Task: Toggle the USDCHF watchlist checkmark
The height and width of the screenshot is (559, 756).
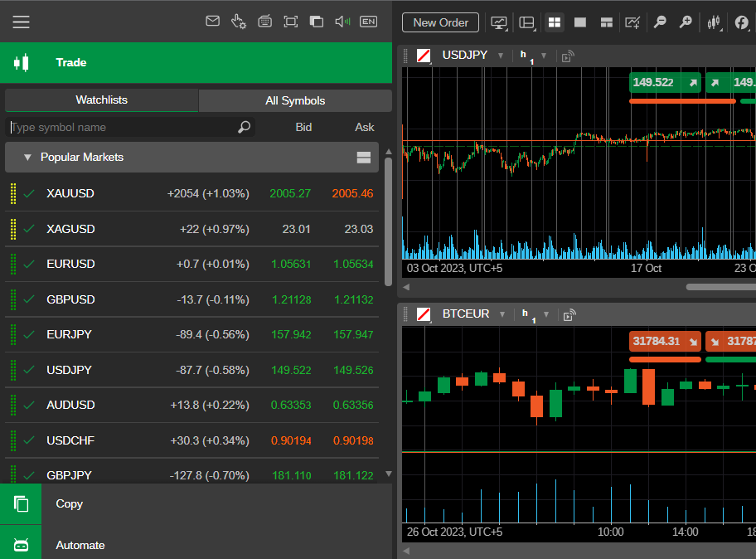Action: tap(29, 440)
